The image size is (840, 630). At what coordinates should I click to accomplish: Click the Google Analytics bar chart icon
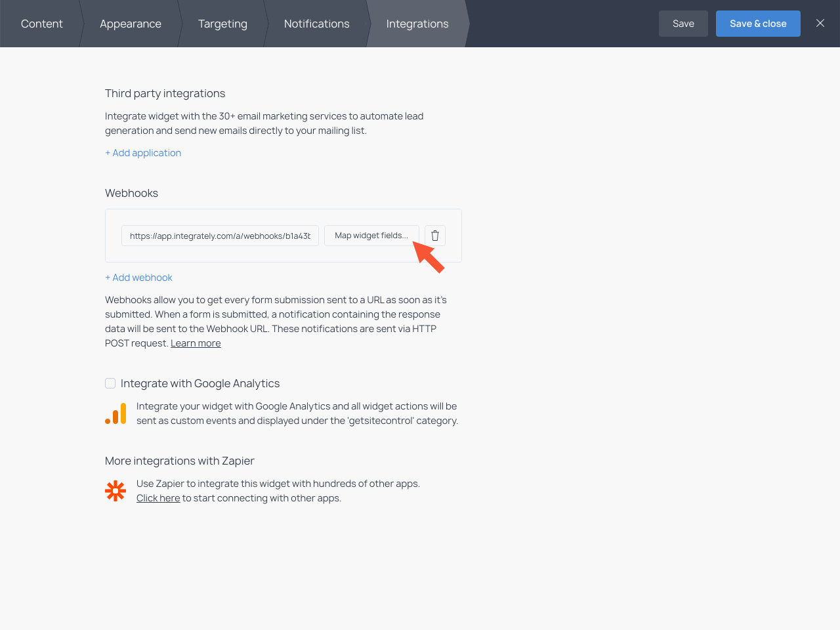tap(115, 413)
